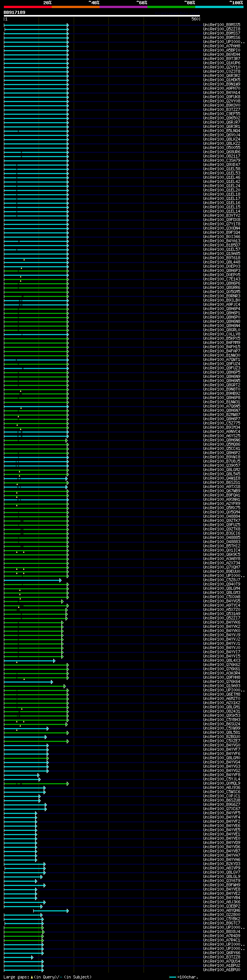Image resolution: width=247 pixels, height=980 pixels.
Task: Select hit label UniRef100_Q9ZTK7
Action: [x=222, y=521]
